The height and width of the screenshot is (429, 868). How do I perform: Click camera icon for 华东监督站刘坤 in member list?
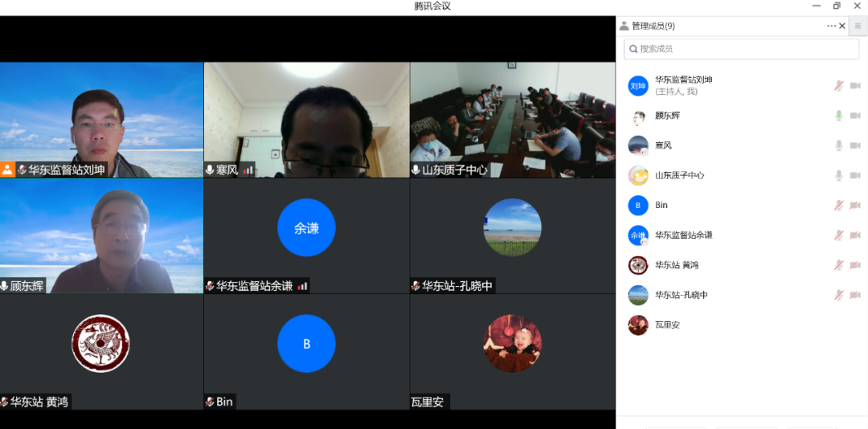[x=855, y=85]
